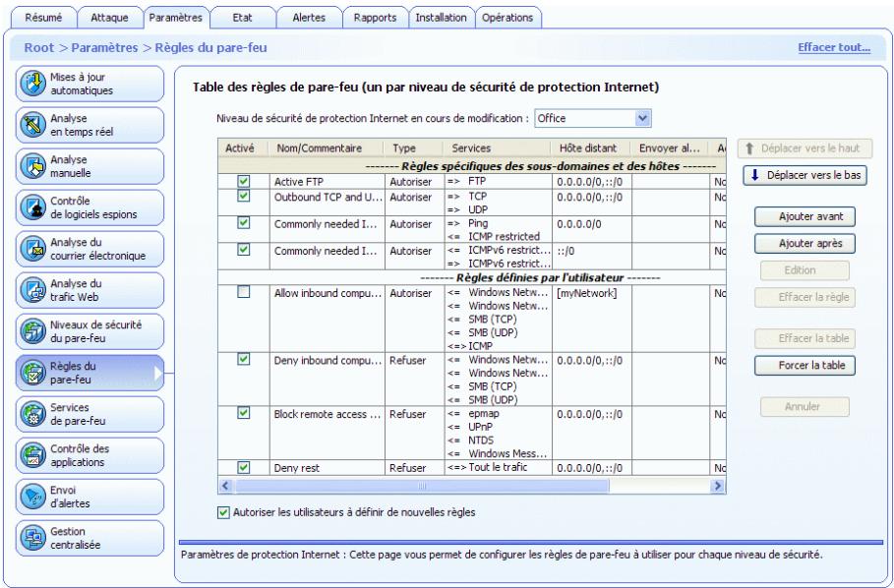This screenshot has width=894, height=588.
Task: Click the NTDS service entry
Action: [481, 441]
